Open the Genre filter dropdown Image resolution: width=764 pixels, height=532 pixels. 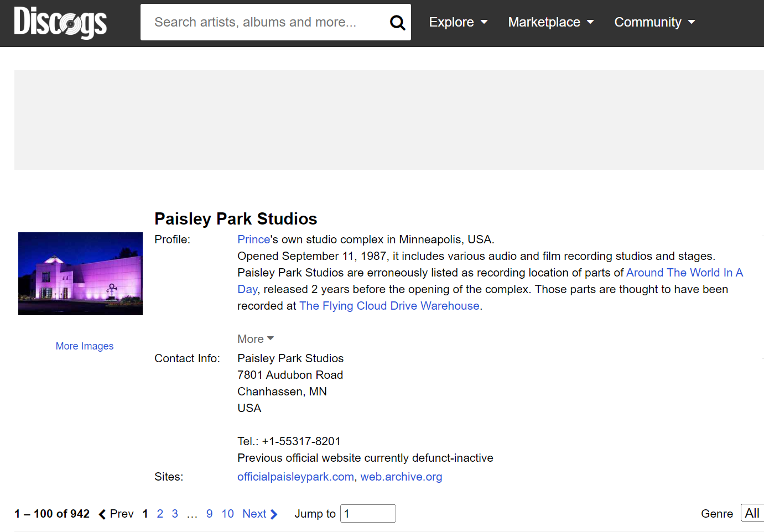(752, 513)
